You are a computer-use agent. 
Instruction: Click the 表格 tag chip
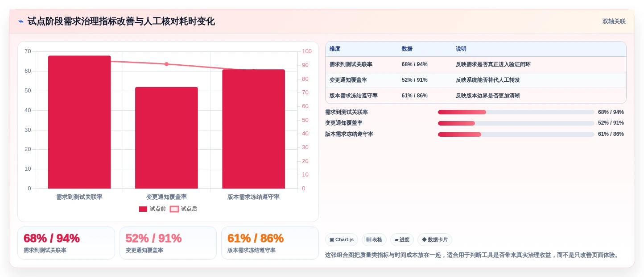[374, 239]
